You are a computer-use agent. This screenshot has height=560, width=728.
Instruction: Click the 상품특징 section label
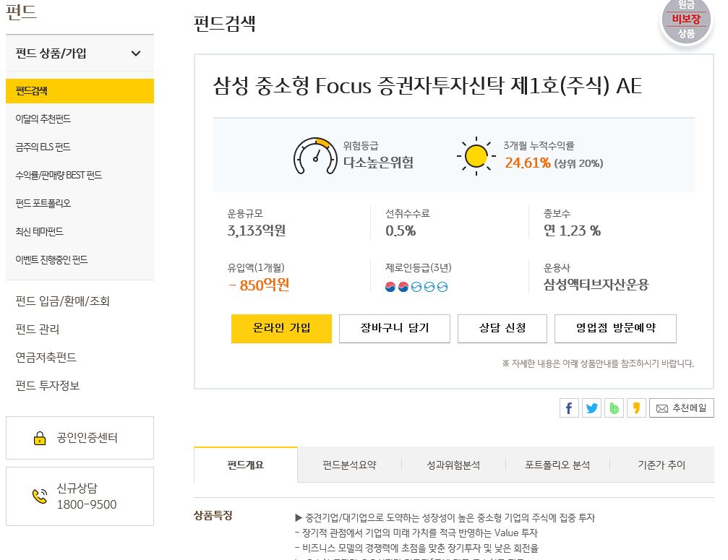pyautogui.click(x=213, y=515)
